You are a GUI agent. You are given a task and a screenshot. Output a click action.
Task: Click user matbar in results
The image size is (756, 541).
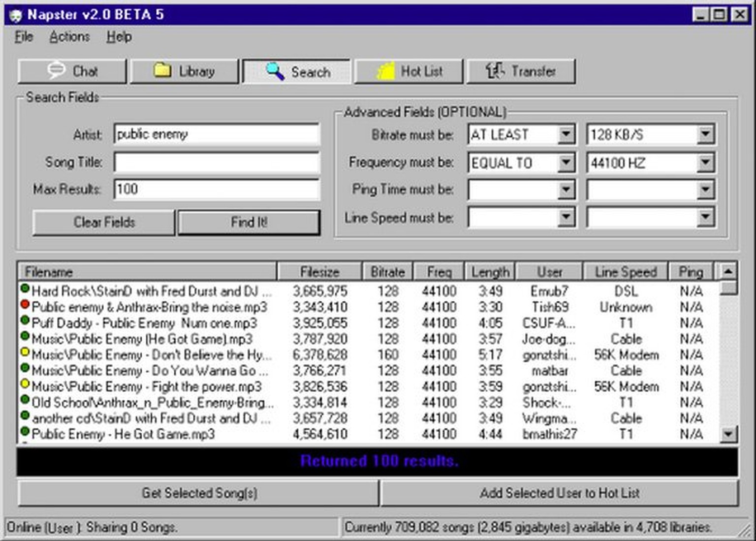coord(549,371)
